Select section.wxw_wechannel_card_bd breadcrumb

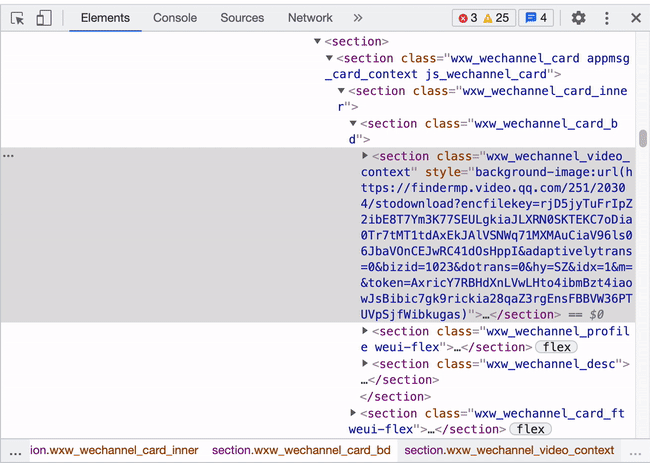tap(301, 450)
